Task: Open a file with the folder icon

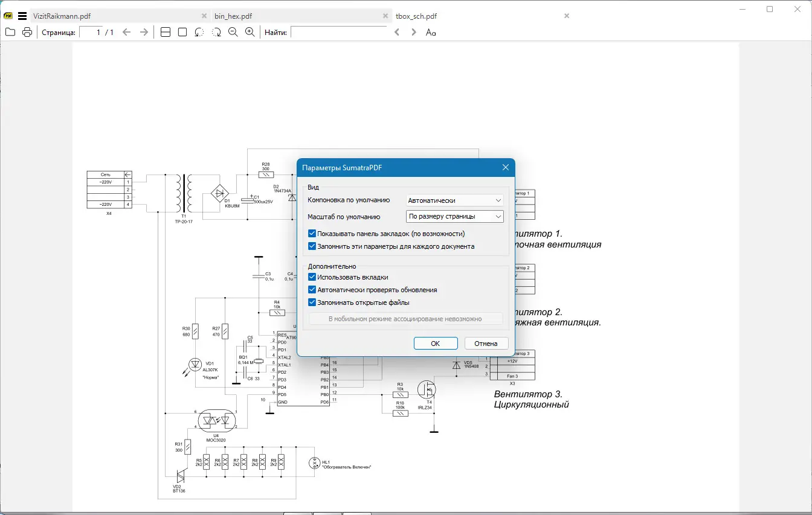Action: point(10,32)
